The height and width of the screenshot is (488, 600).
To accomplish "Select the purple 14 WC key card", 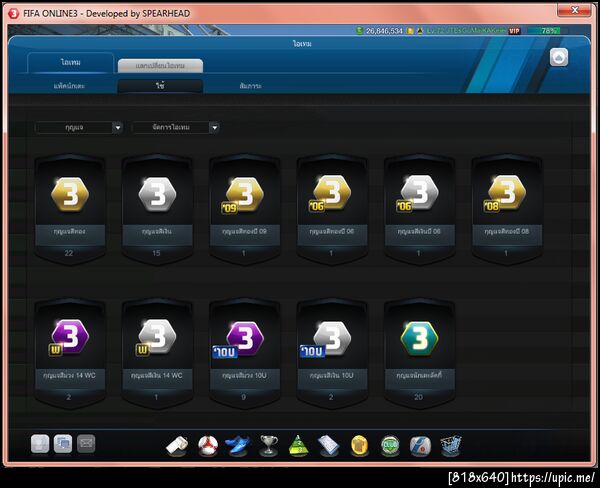I will click(70, 353).
